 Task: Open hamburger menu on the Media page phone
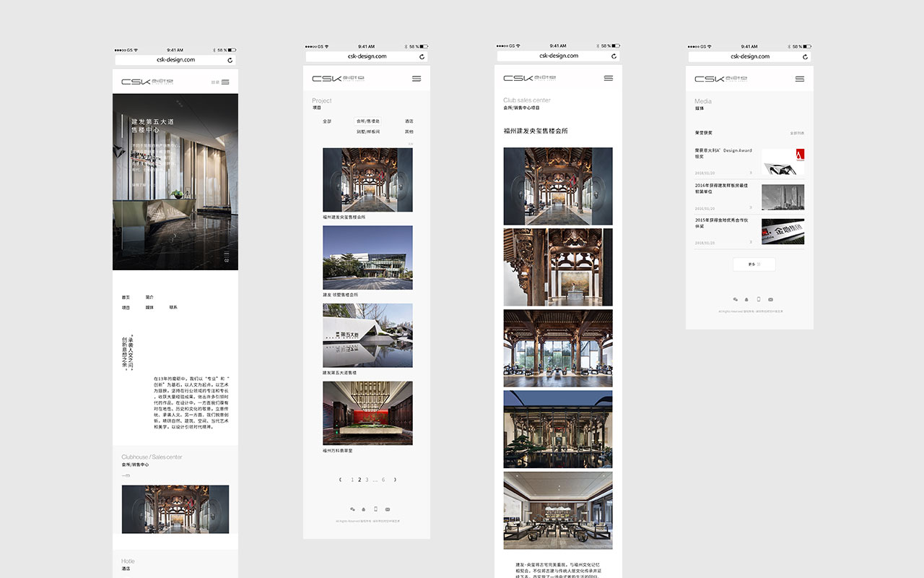point(800,79)
